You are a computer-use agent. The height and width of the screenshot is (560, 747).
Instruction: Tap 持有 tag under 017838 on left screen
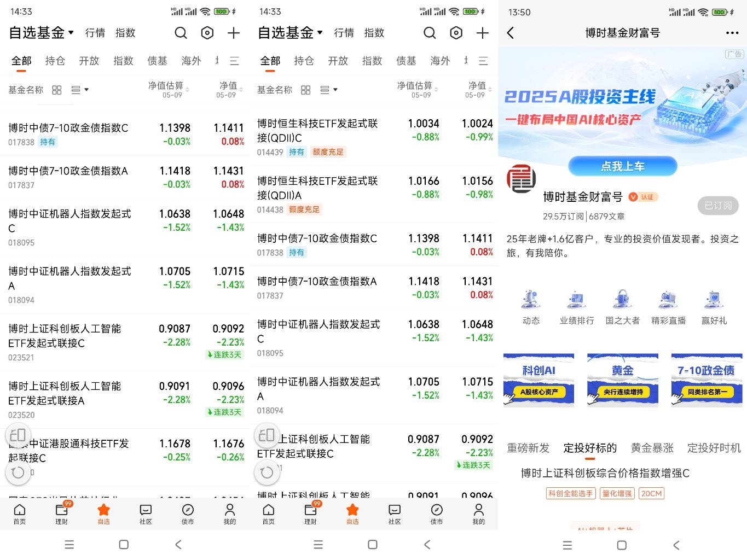pos(48,142)
